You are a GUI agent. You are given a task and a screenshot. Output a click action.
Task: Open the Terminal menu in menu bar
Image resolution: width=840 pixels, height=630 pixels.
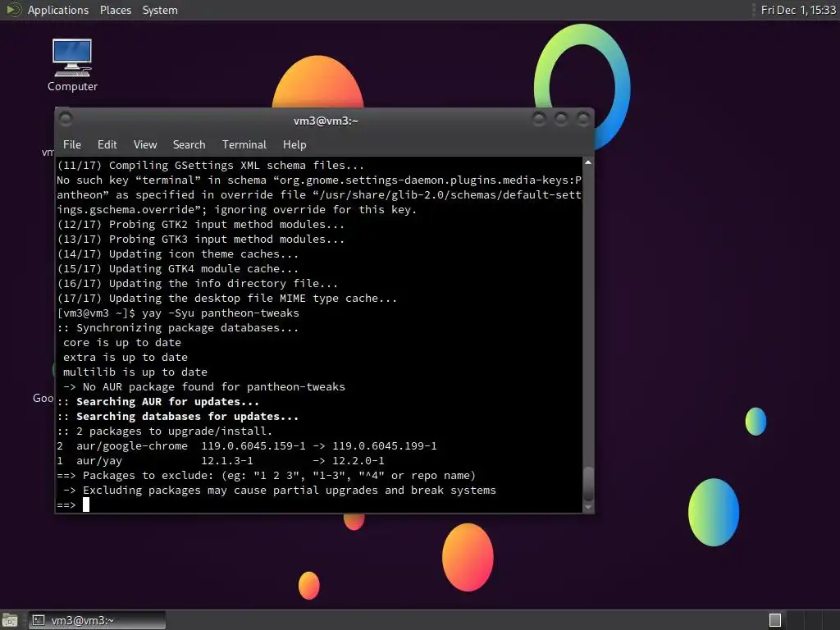tap(244, 144)
